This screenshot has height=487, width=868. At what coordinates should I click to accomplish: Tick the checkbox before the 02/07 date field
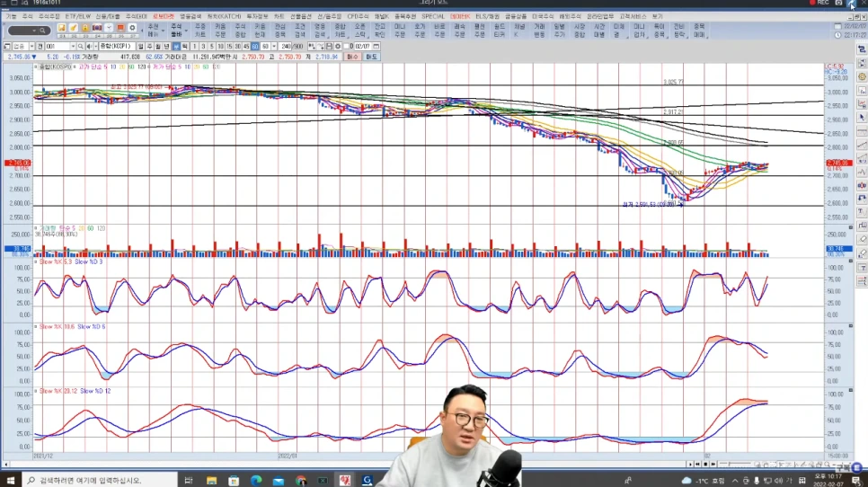click(x=347, y=47)
